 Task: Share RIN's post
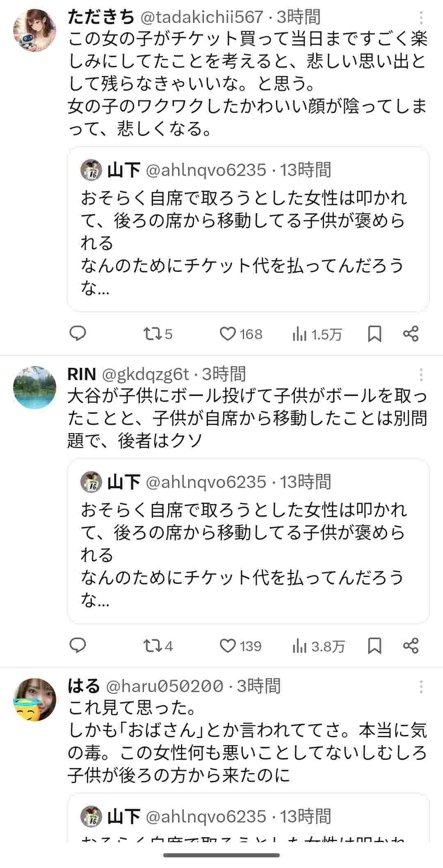pyautogui.click(x=411, y=646)
